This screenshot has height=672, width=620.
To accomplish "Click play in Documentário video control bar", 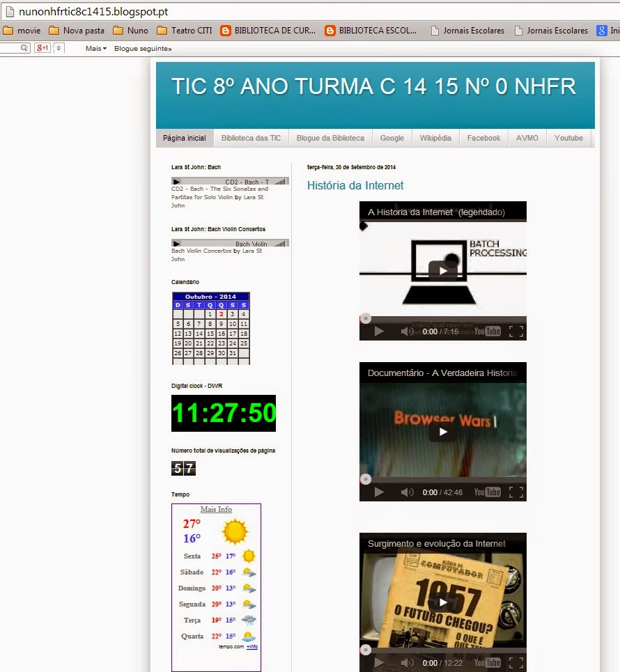I will click(379, 492).
